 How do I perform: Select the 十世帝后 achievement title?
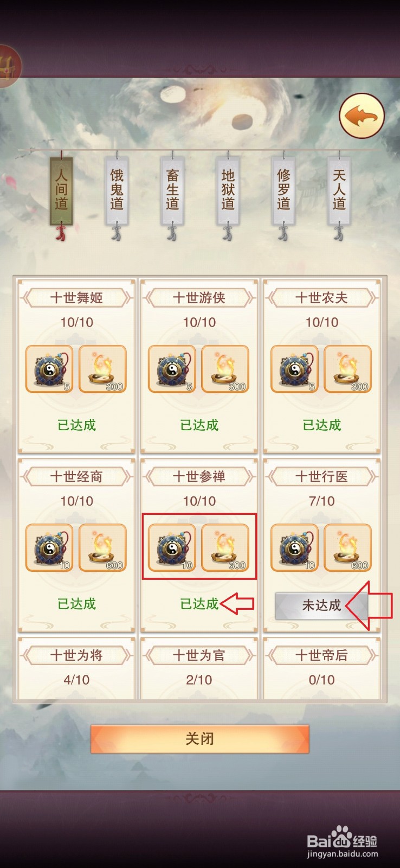321,655
